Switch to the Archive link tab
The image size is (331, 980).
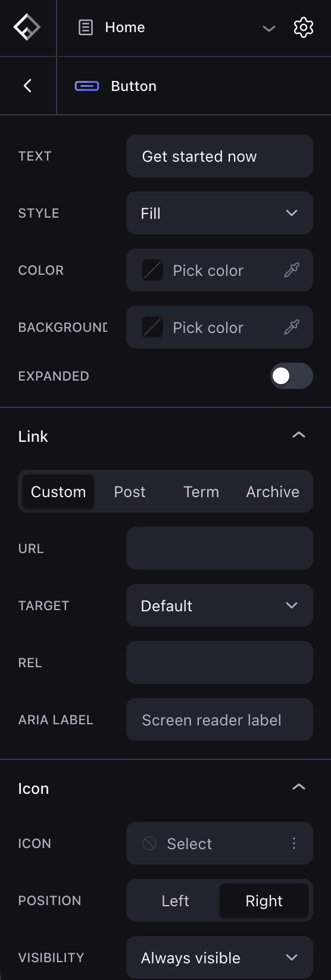click(x=273, y=491)
